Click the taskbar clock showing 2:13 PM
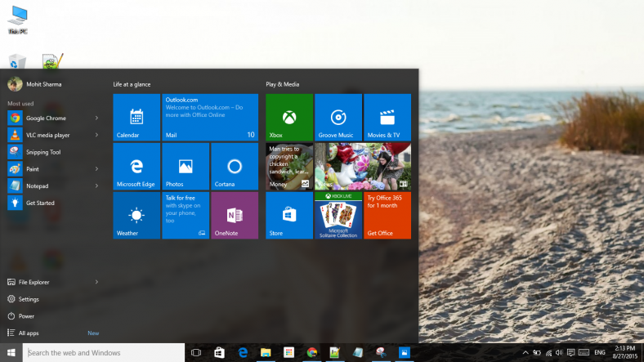 click(624, 352)
